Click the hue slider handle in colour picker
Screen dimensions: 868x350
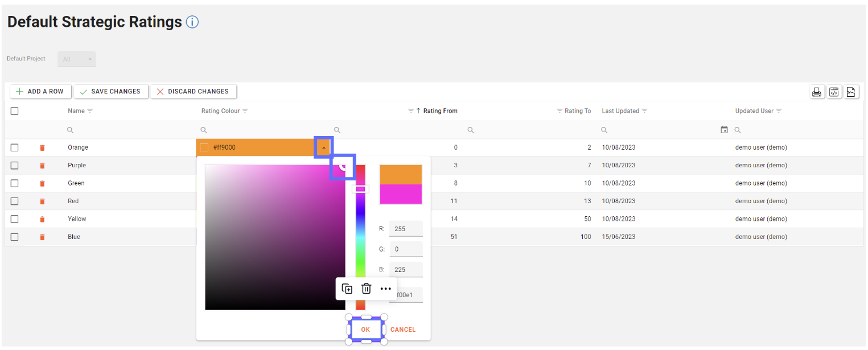(360, 189)
